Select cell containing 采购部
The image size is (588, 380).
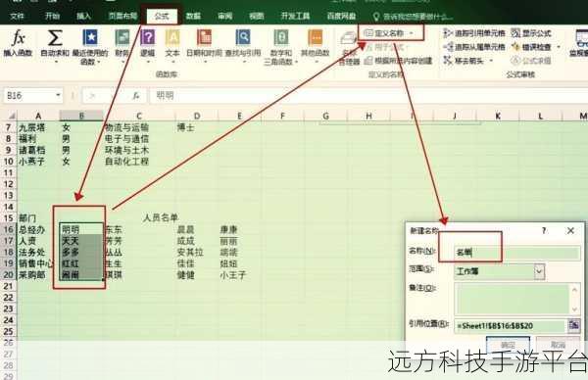pos(37,275)
